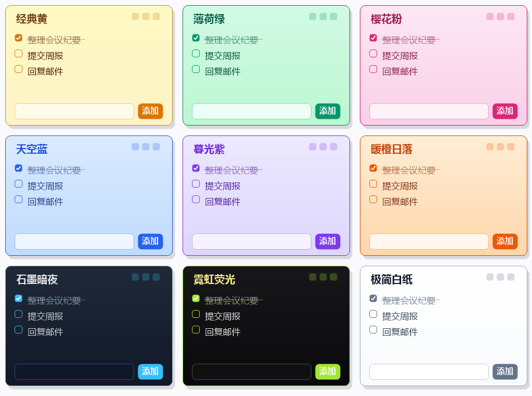Check 回复邮件 in the 石墨暗夜 card

pyautogui.click(x=19, y=329)
